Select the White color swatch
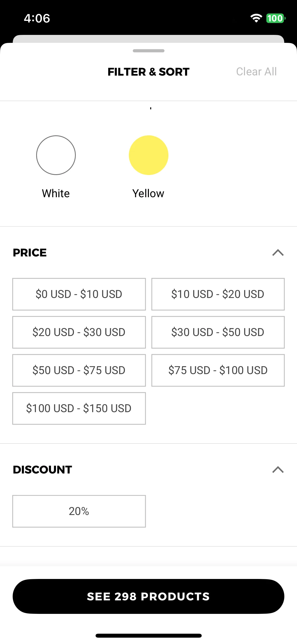The image size is (297, 644). click(x=56, y=155)
